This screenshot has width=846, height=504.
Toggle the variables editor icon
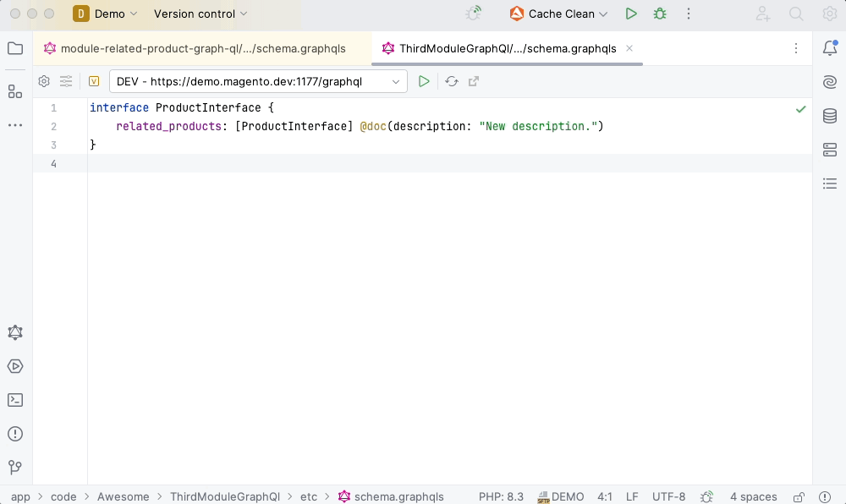(x=94, y=81)
